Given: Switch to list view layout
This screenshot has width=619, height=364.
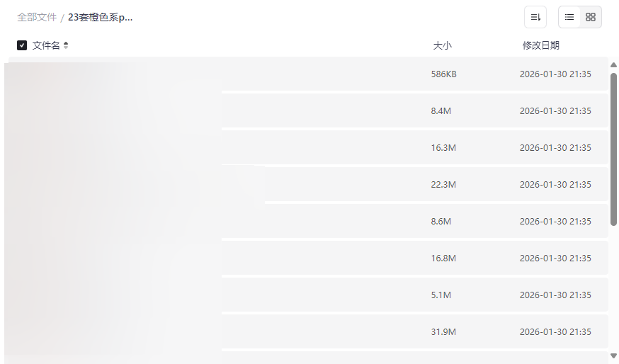Looking at the screenshot, I should coord(569,17).
